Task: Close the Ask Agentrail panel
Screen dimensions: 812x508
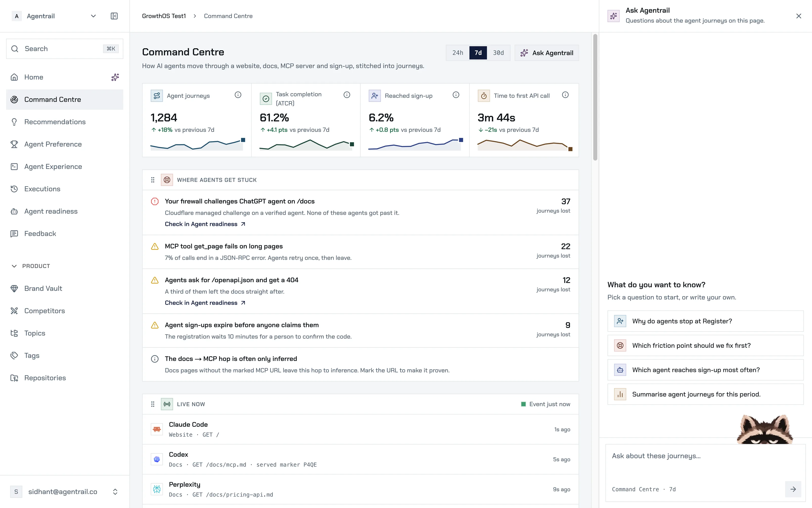Action: 799,16
